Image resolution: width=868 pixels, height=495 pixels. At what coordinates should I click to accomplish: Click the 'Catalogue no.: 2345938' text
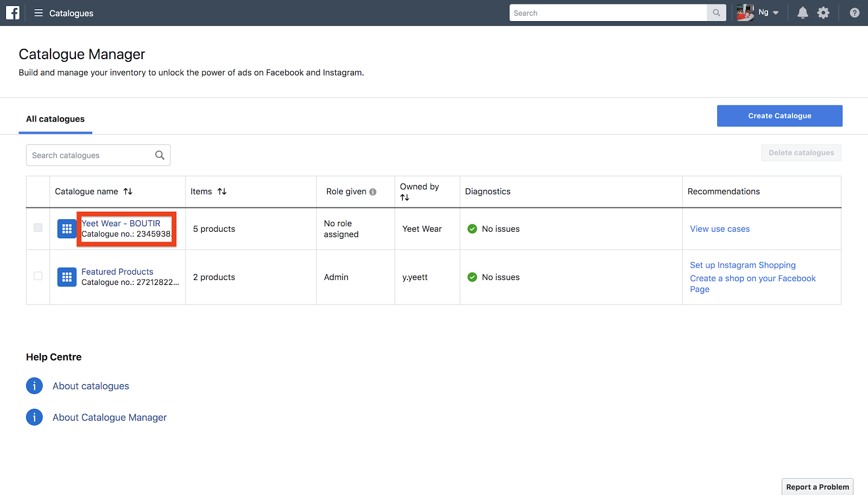click(x=126, y=234)
